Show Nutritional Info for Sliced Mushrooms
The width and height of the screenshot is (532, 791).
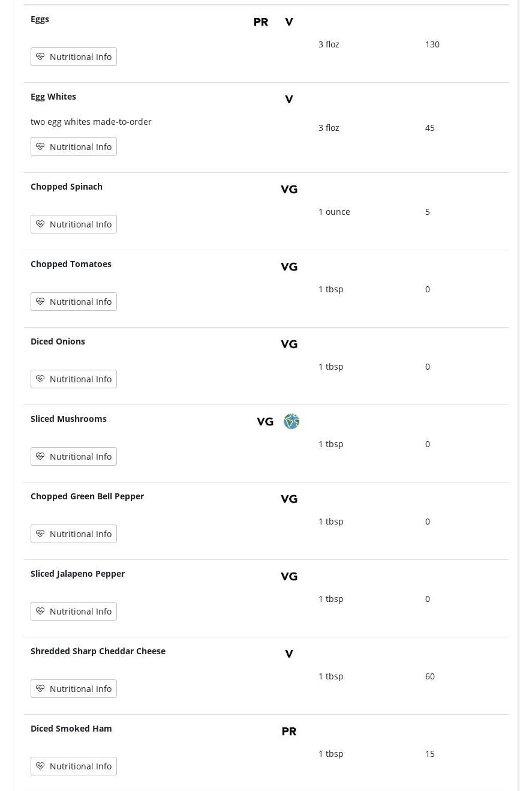[74, 457]
